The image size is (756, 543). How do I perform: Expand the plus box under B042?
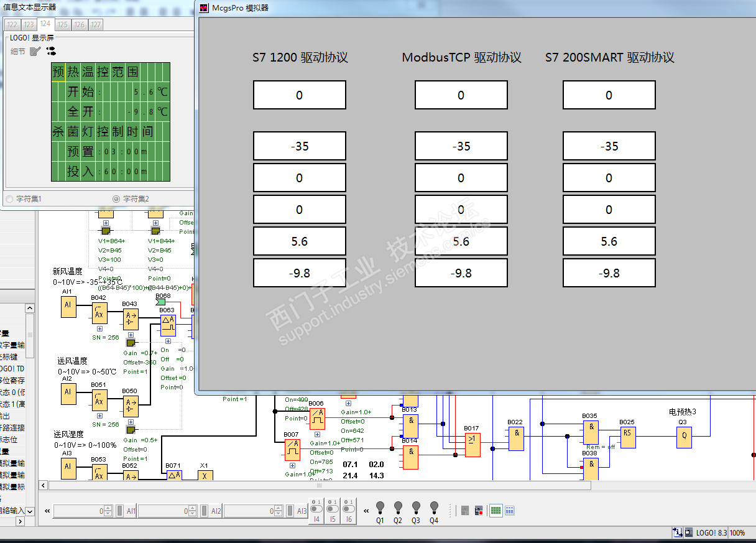tap(99, 328)
